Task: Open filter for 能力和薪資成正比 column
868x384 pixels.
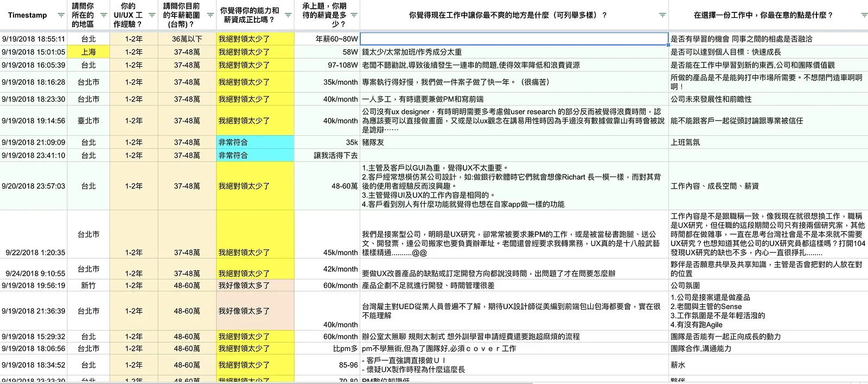Action: (x=288, y=15)
